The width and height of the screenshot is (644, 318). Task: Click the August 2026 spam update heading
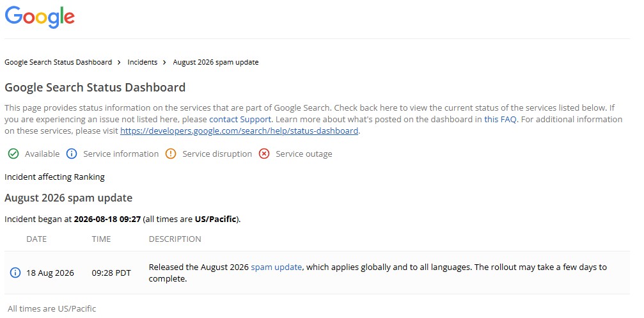click(x=68, y=198)
